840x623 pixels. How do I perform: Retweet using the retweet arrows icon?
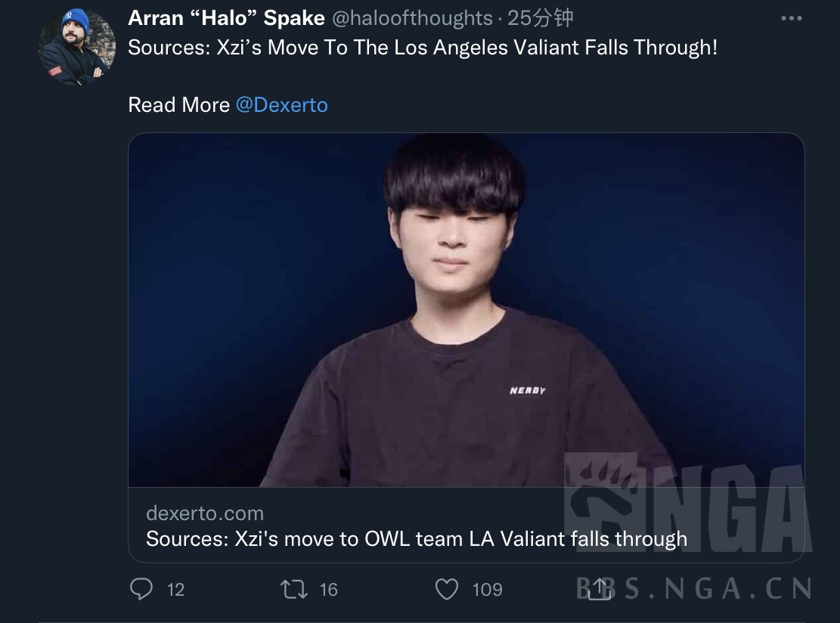coord(294,590)
